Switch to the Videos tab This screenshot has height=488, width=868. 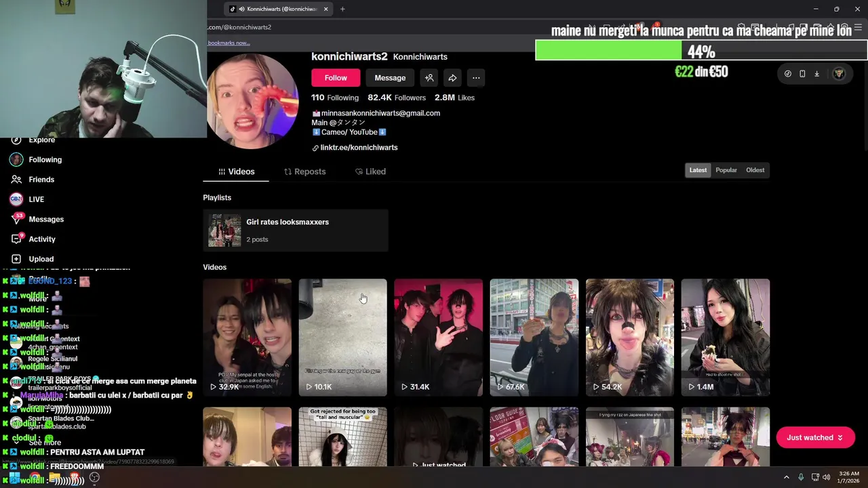(x=236, y=171)
